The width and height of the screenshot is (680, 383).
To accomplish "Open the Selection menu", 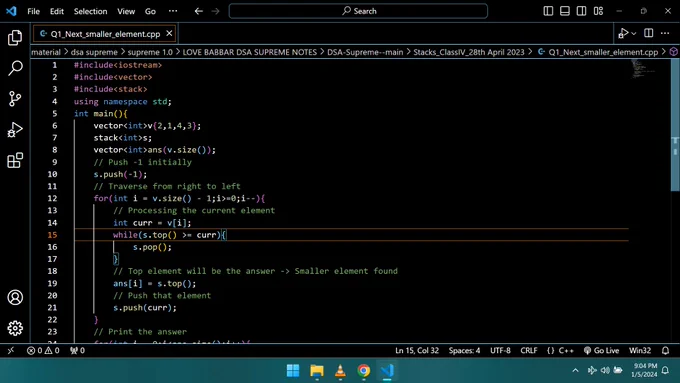I will pos(90,11).
